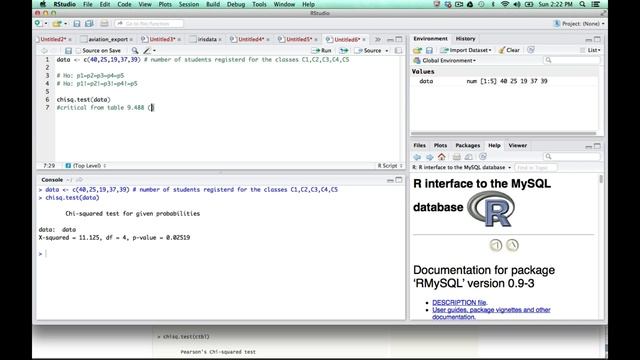Click the Wi-Fi icon in menu bar
Screen dimensions: 640x360
[x=505, y=4]
